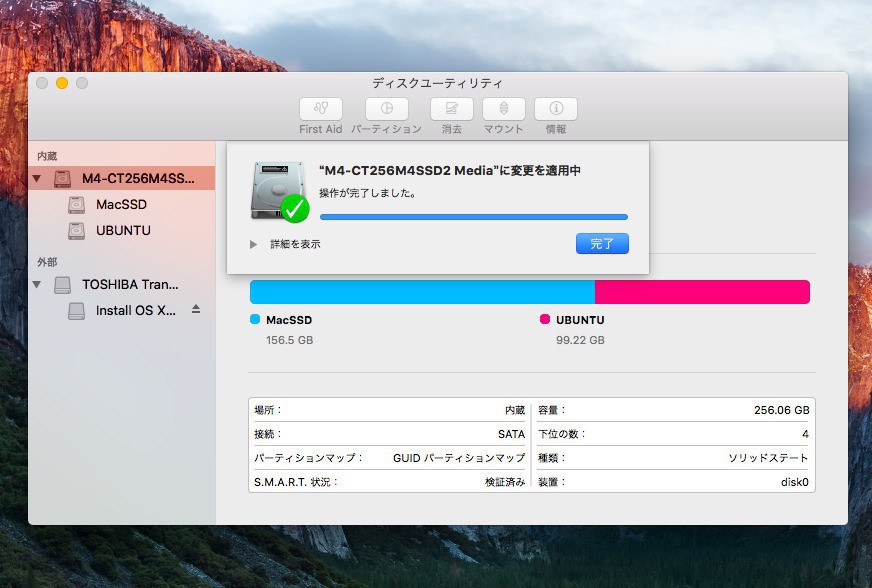This screenshot has width=872, height=588.
Task: Click the 156.5 GB size value
Action: click(x=289, y=340)
